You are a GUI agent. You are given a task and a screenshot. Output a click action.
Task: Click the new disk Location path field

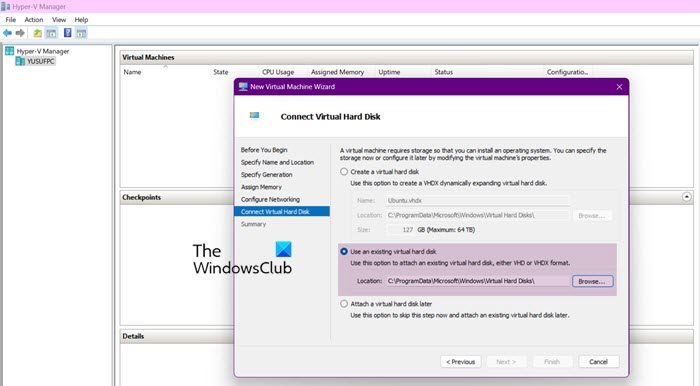477,216
